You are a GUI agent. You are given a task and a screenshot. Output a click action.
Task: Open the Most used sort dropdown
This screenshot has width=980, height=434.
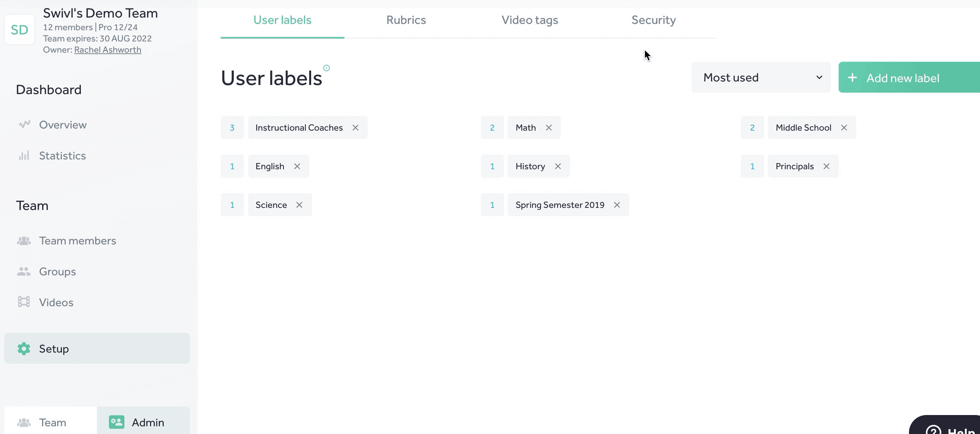761,78
